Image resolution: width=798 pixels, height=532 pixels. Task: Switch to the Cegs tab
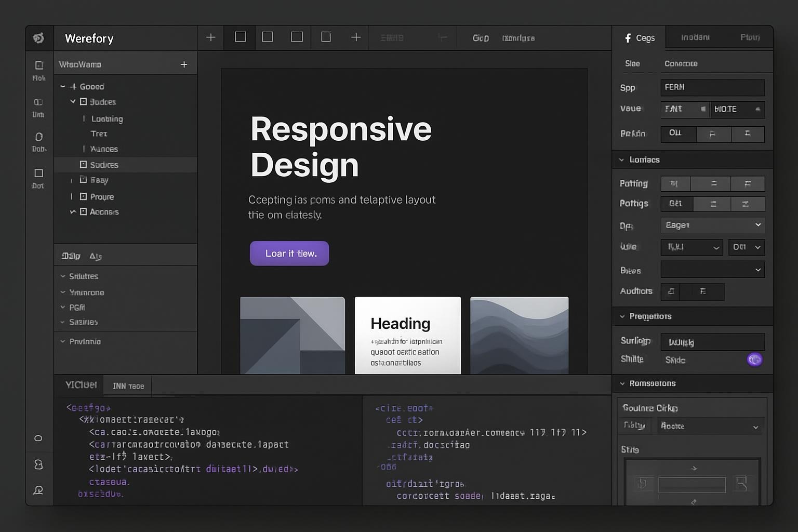[640, 38]
